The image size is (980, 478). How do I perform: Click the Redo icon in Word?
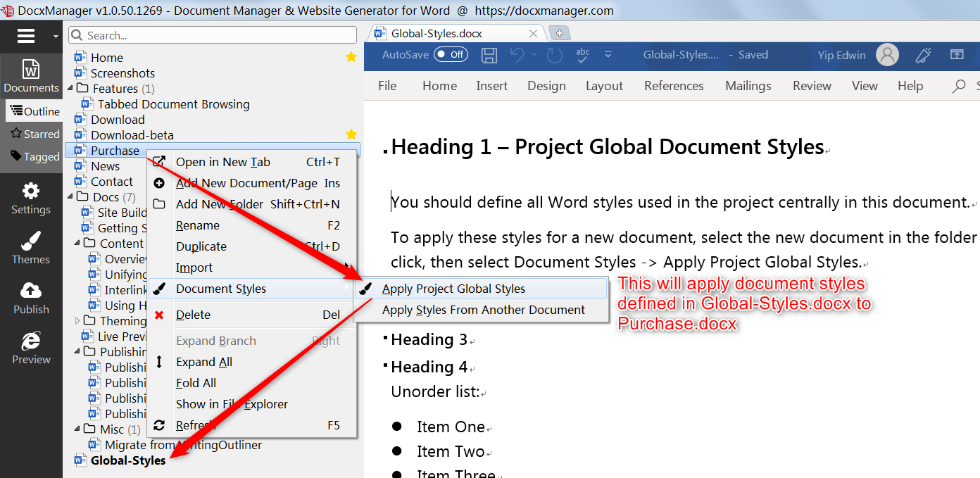tap(555, 55)
